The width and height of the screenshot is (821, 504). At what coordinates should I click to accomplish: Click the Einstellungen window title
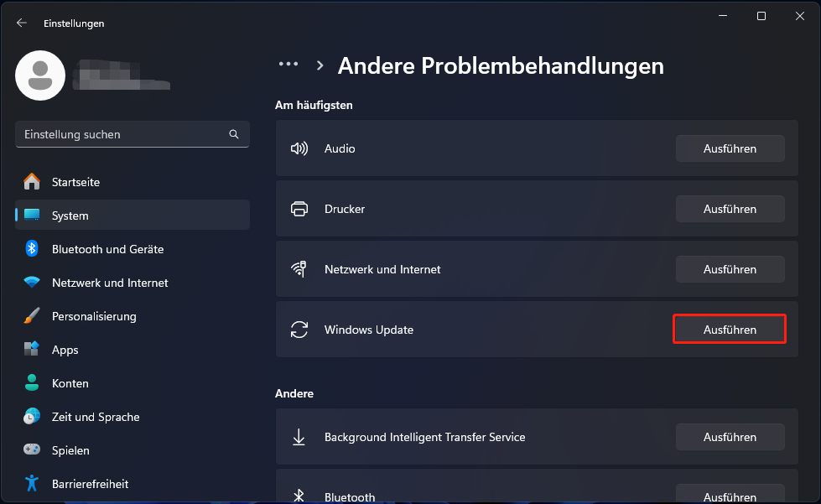[74, 23]
